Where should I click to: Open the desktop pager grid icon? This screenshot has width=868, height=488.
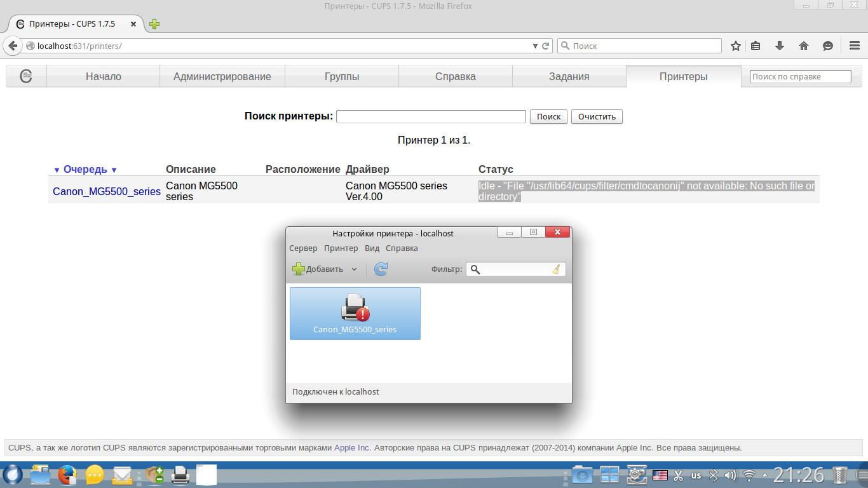pos(609,475)
